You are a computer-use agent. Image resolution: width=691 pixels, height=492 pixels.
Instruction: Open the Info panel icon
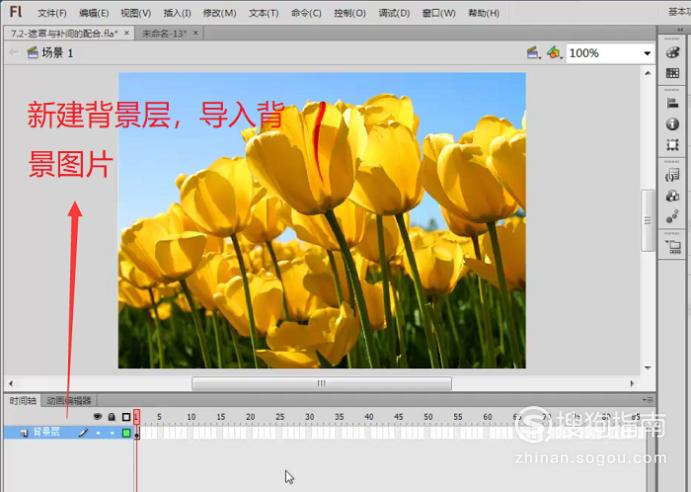click(x=672, y=124)
